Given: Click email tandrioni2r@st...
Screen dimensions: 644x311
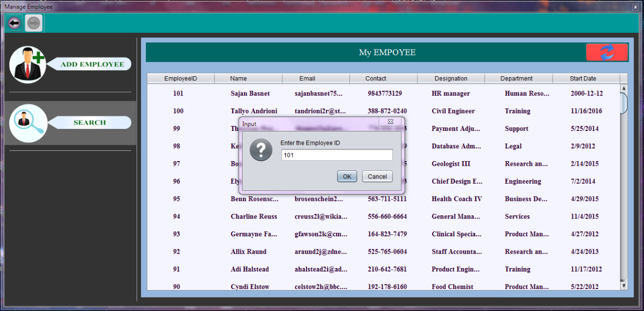Looking at the screenshot, I should coord(320,111).
